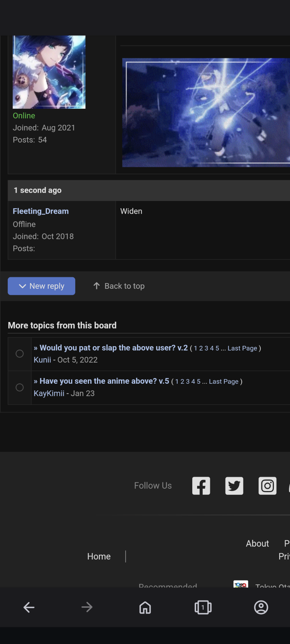Click the user's avatar image
Screen dimensions: 290x644
tap(49, 72)
